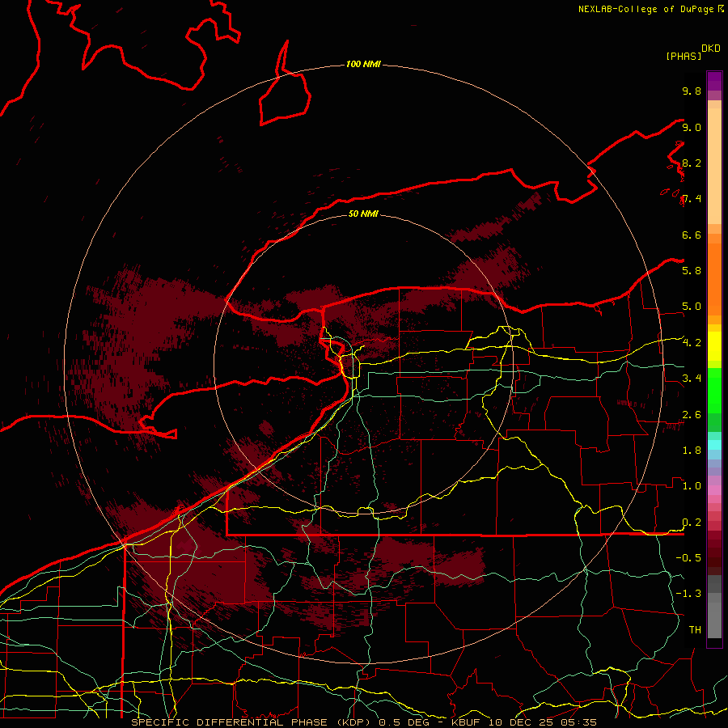Pick the pink segment of the color bar
Viewport: 728px width, 728px height.
[x=714, y=490]
